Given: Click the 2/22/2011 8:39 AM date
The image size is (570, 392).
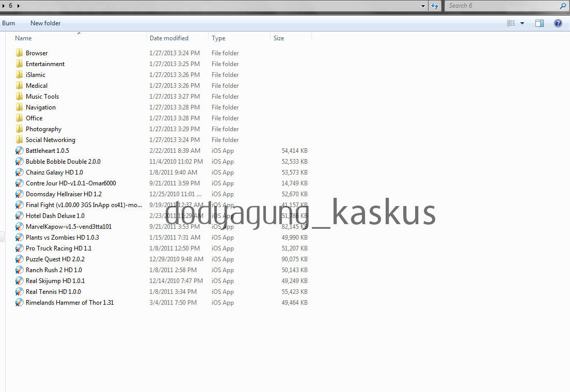Looking at the screenshot, I should (x=175, y=150).
